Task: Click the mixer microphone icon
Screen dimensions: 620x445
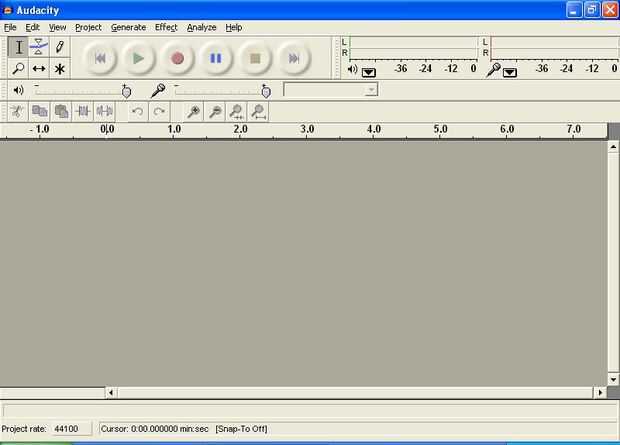Action: pyautogui.click(x=158, y=91)
